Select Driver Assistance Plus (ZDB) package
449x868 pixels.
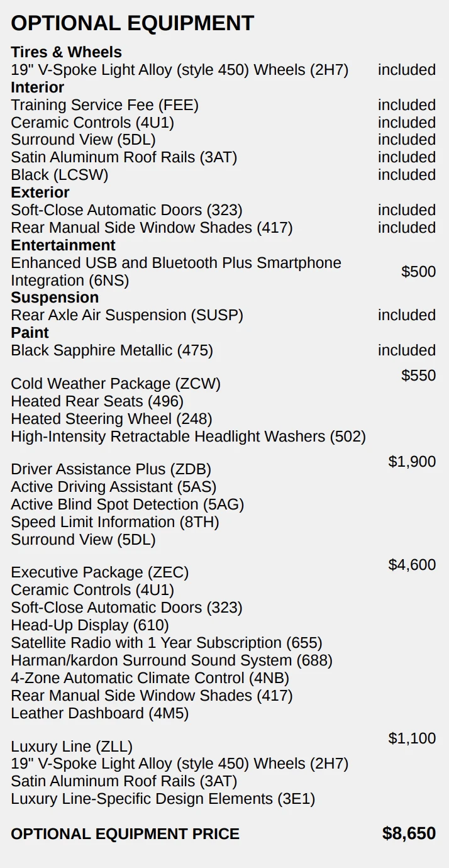tap(111, 469)
